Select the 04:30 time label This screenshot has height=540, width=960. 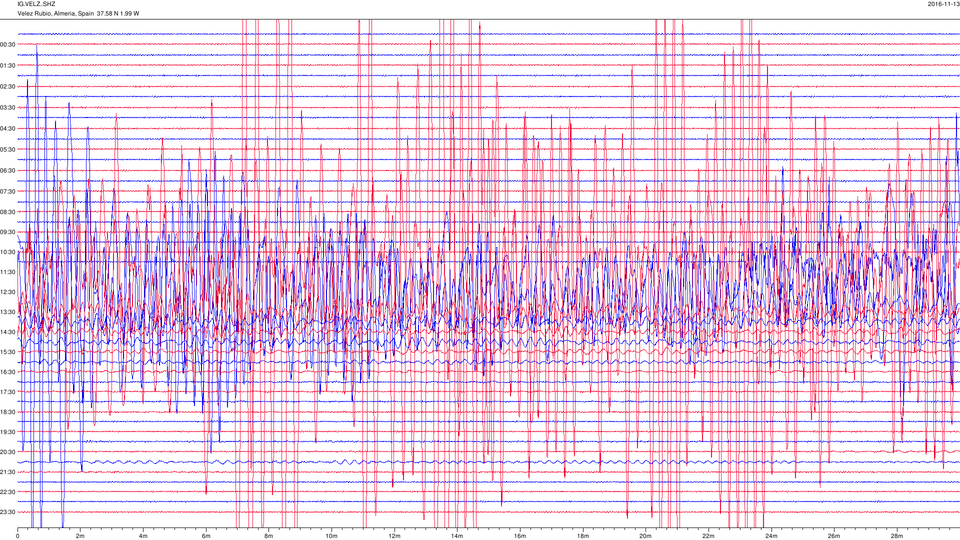[7, 129]
